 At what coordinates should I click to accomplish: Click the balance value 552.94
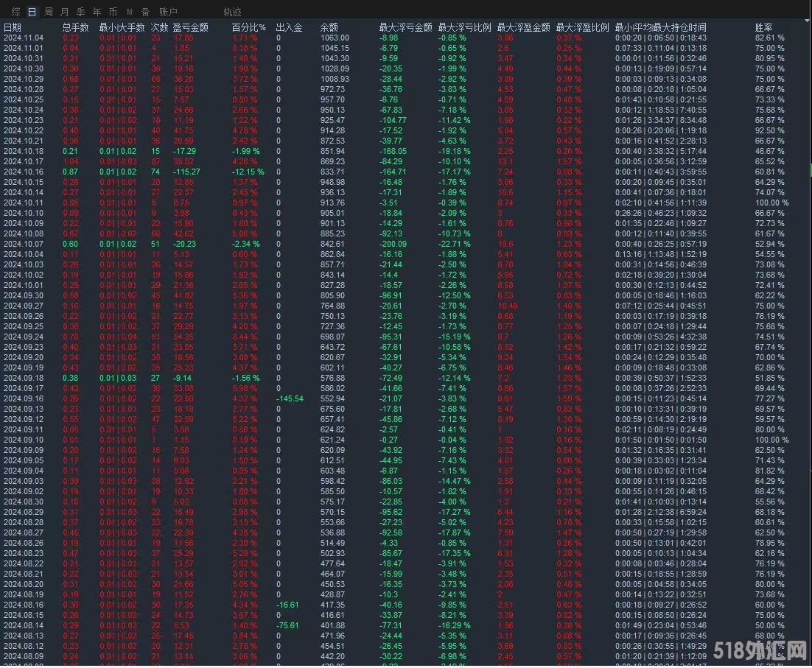point(332,398)
